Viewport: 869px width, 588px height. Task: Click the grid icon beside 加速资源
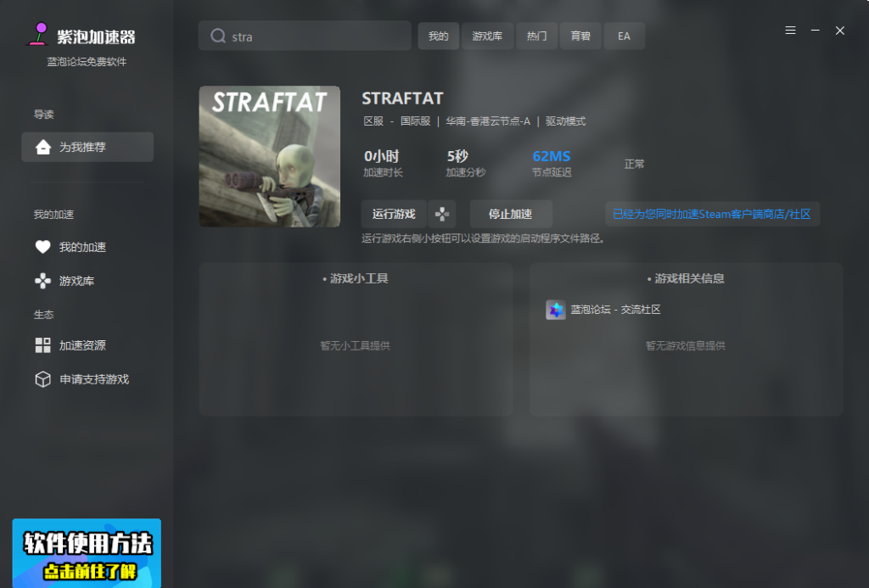(42, 345)
